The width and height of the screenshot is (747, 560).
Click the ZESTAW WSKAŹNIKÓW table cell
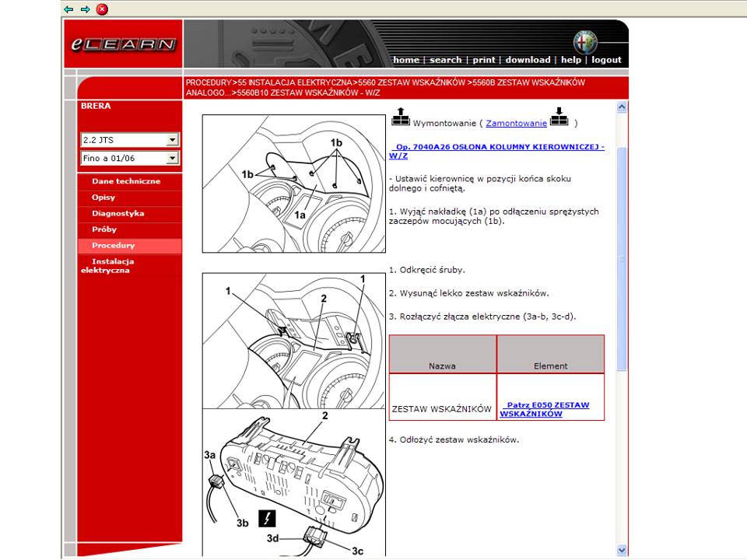point(443,397)
